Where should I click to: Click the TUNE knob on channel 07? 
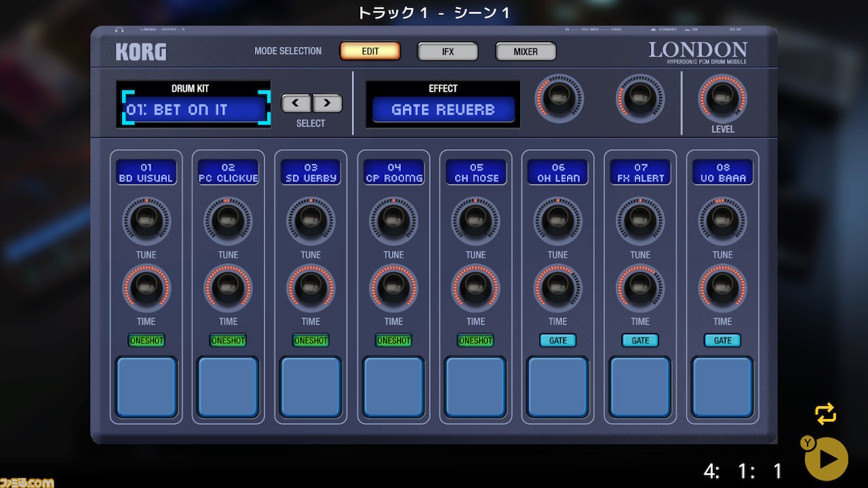(x=641, y=221)
